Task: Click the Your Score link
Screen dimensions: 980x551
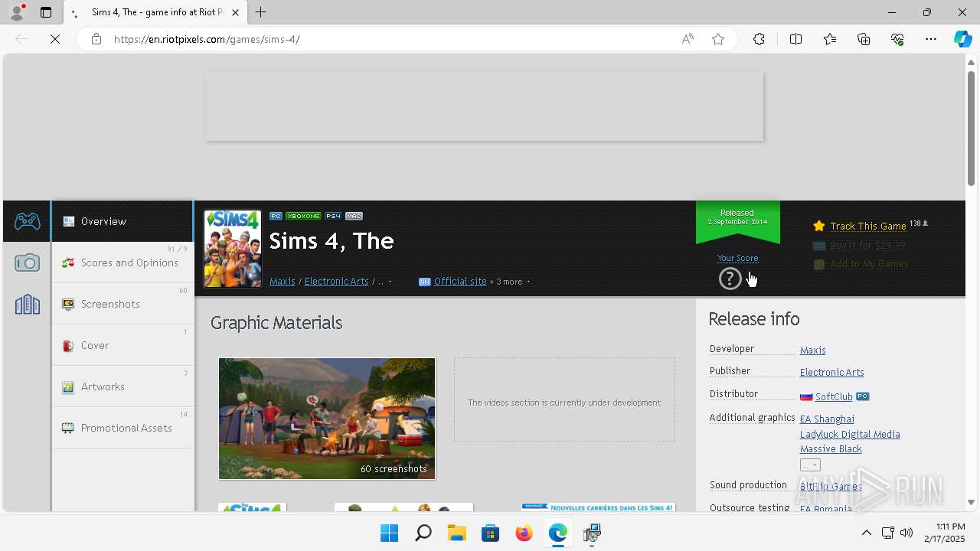Action: click(737, 258)
